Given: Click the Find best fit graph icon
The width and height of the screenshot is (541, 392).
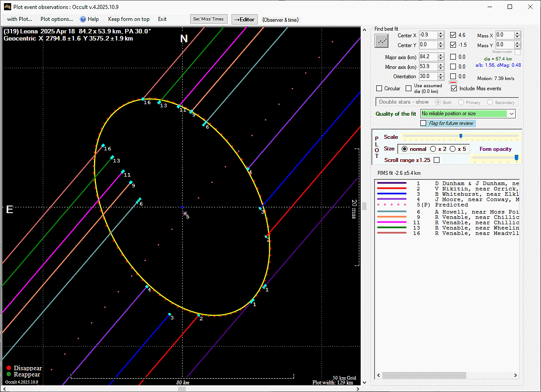Looking at the screenshot, I should (382, 40).
